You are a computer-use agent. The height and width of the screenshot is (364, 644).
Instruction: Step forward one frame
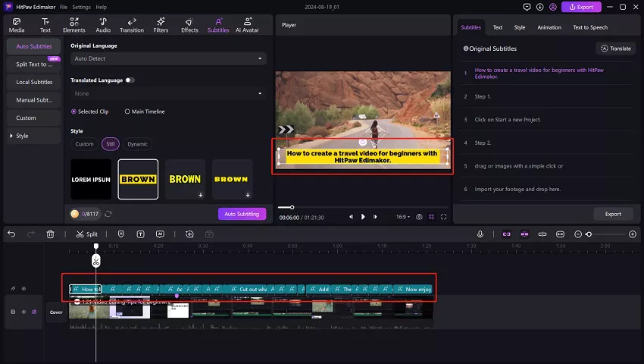375,217
